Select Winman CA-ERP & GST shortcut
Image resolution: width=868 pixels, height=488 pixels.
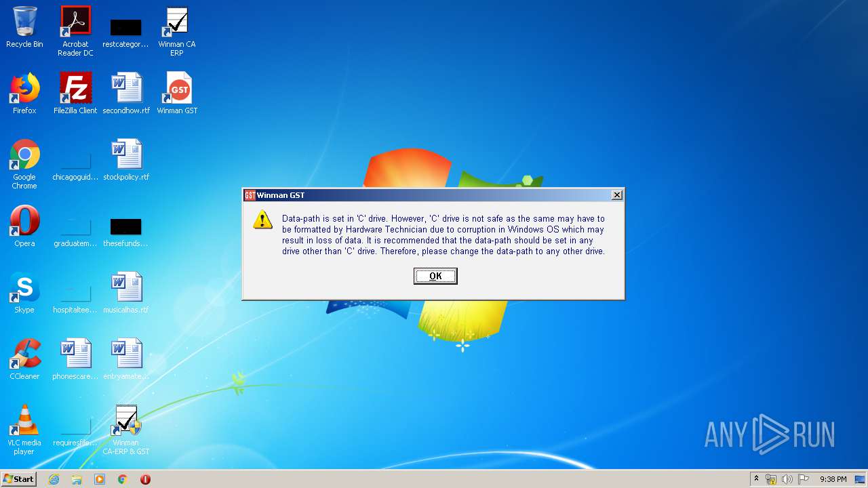coord(126,430)
